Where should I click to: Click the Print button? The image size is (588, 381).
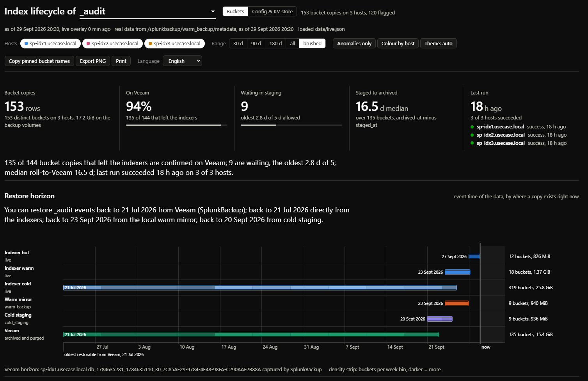pos(121,61)
